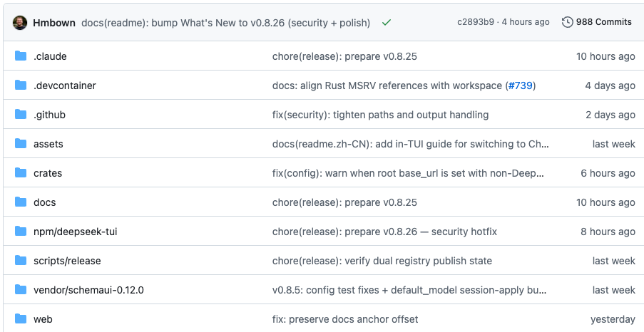Screen dimensions: 644x332
Task: Click the scripts/release folder icon
Action: [x=21, y=260]
